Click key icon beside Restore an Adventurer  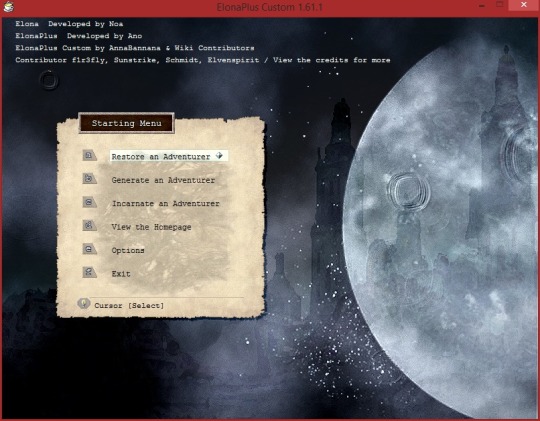point(90,155)
